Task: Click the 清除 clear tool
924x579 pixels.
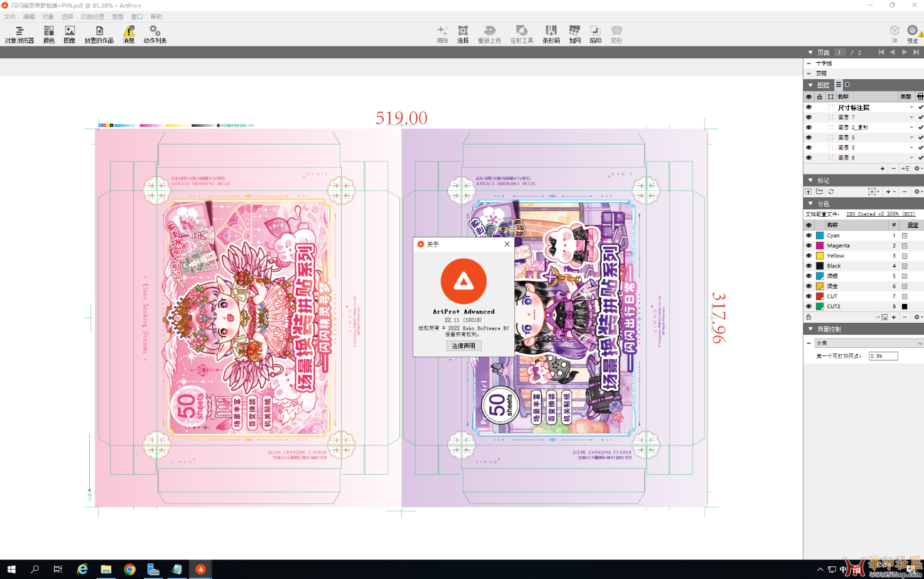Action: 442,35
